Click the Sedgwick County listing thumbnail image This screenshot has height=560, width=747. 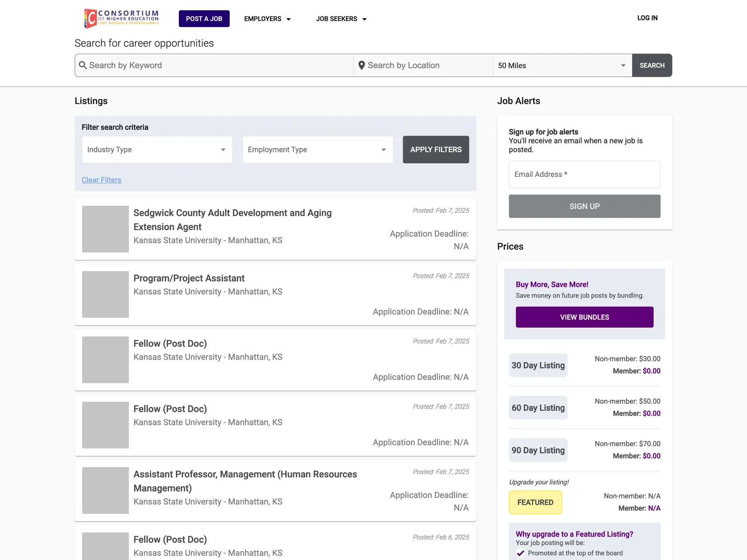click(x=106, y=229)
